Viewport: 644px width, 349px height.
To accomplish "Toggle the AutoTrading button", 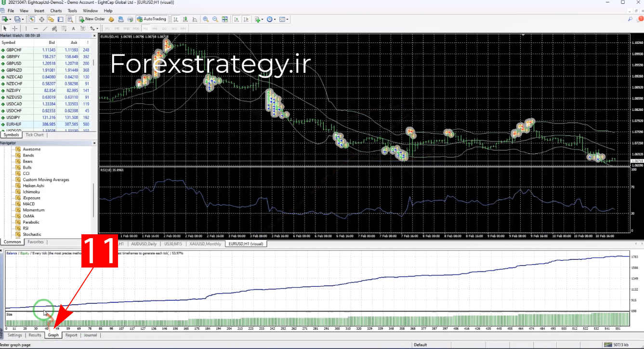I will 152,19.
